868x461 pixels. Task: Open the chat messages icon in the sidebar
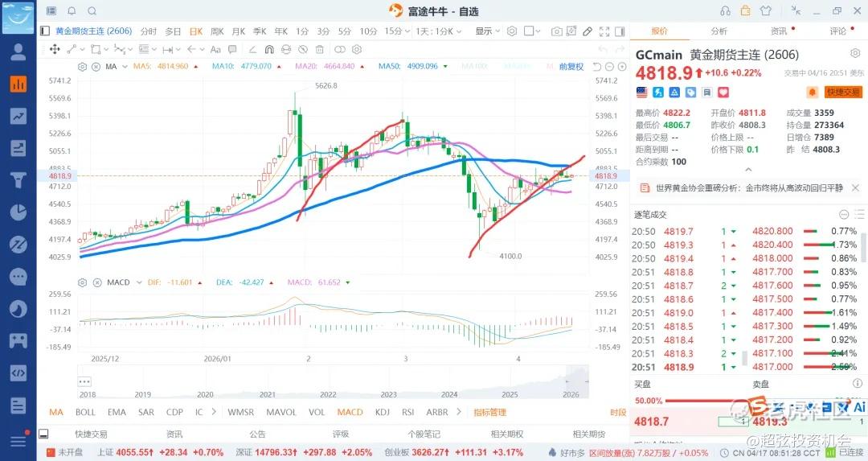coord(18,277)
